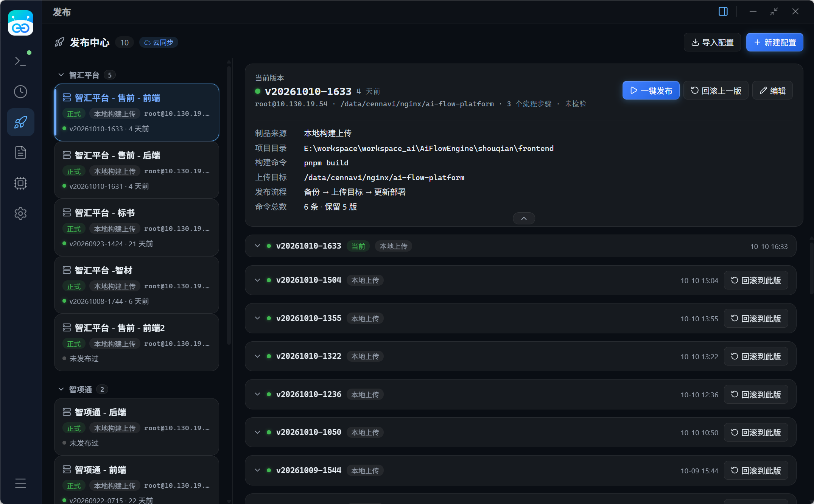This screenshot has height=504, width=814.
Task: Open the history clock icon in sidebar
Action: click(x=20, y=92)
